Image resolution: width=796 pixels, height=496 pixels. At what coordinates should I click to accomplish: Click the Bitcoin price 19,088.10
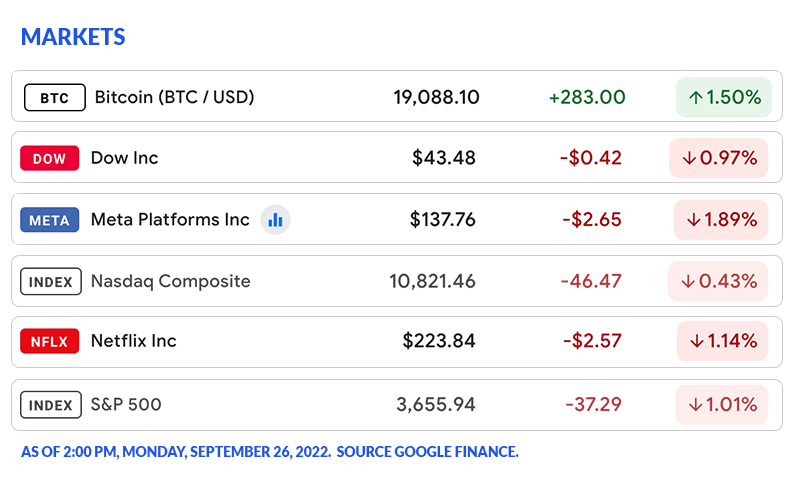(x=436, y=98)
